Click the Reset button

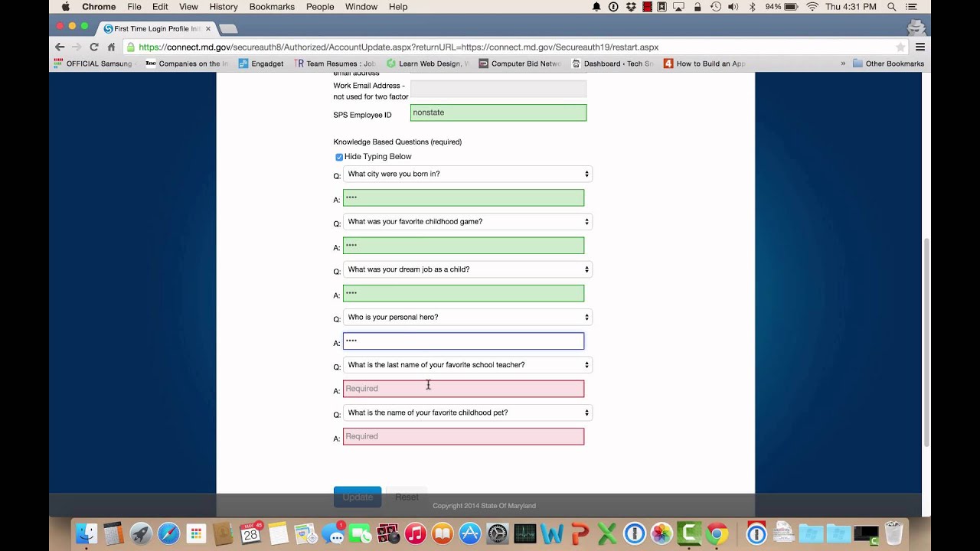(x=407, y=497)
